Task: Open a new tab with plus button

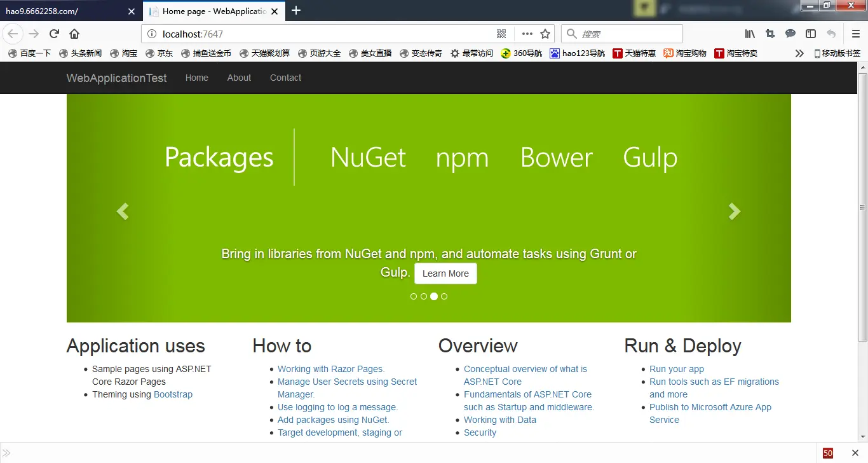Action: 295,10
